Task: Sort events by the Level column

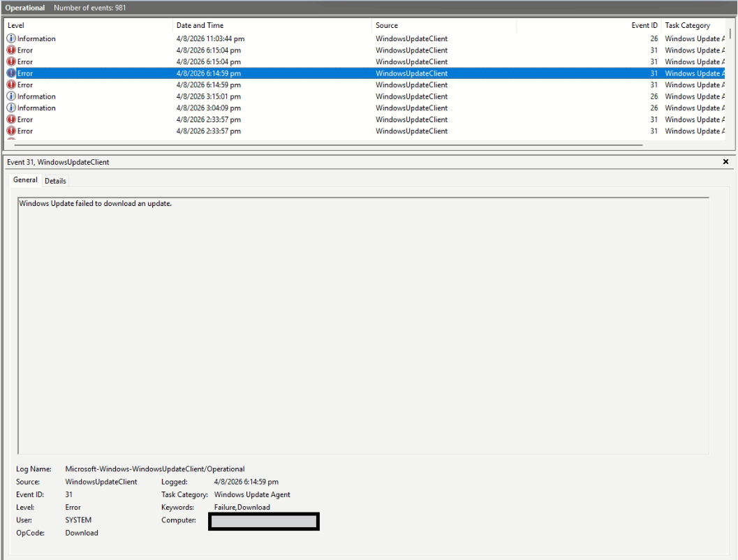Action: 89,25
